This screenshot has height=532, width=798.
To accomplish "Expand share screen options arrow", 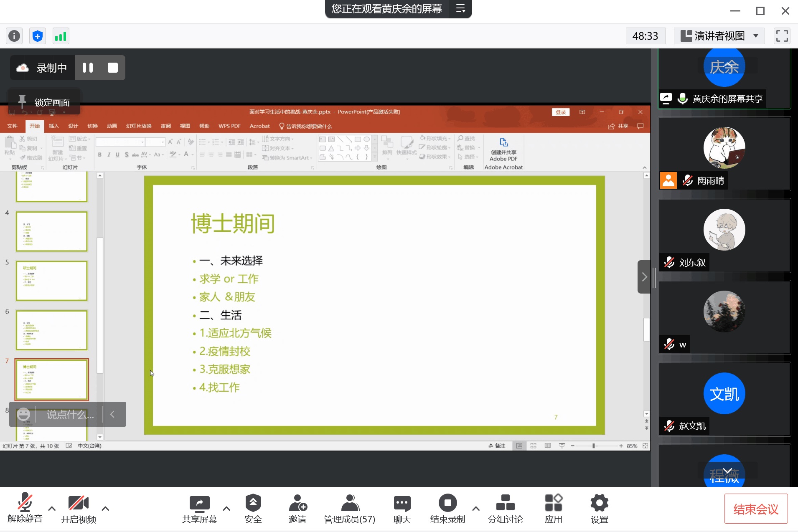I will [226, 509].
